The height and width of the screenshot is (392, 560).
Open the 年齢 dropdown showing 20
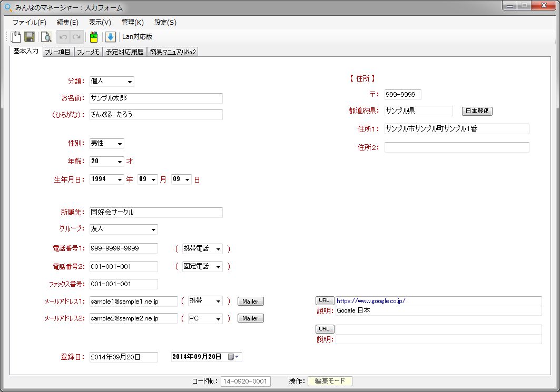click(x=120, y=162)
